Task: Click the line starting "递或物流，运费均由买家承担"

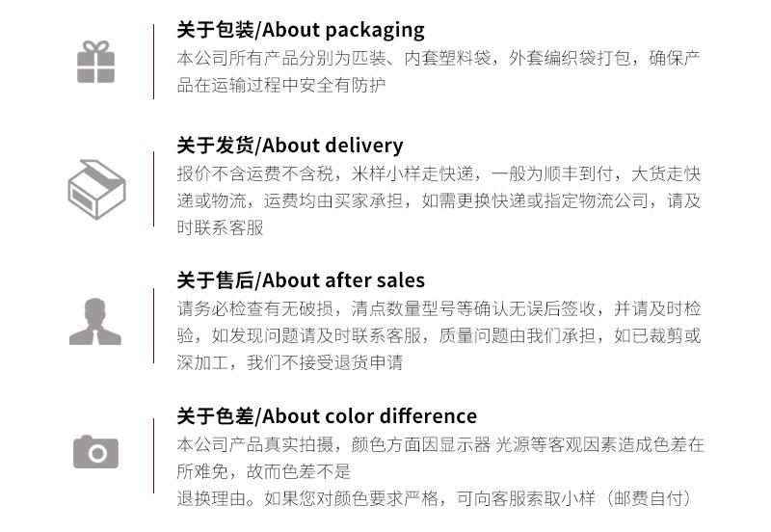Action: click(439, 201)
